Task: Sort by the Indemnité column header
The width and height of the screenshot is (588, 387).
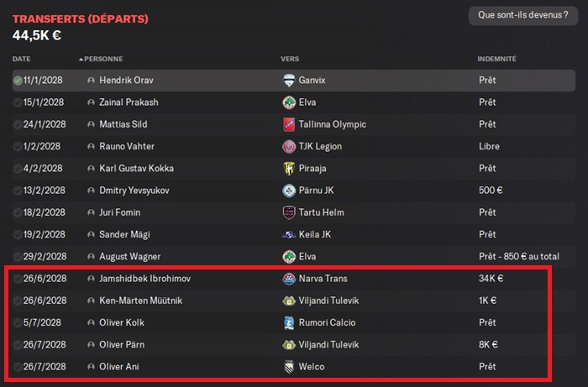Action: pos(496,60)
